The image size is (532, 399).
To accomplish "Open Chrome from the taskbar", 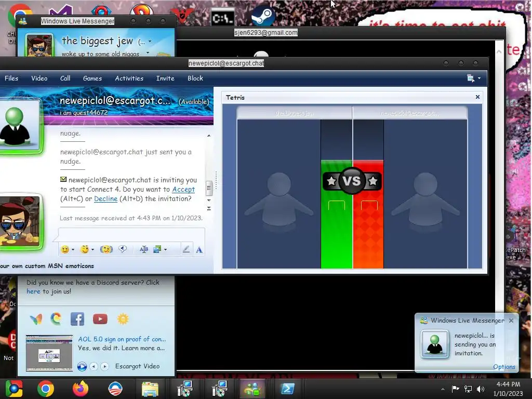I will pos(46,389).
